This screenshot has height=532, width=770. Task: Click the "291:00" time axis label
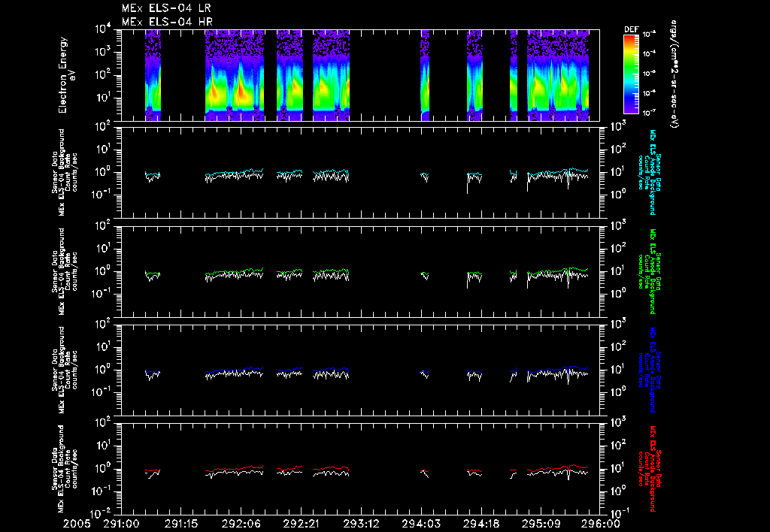tap(121, 524)
